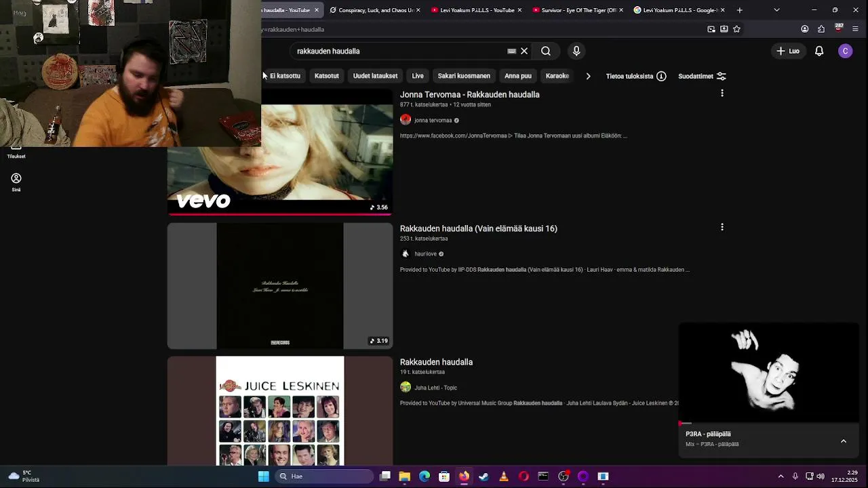This screenshot has height=488, width=868.
Task: Open the purple account avatar menu
Action: (845, 51)
